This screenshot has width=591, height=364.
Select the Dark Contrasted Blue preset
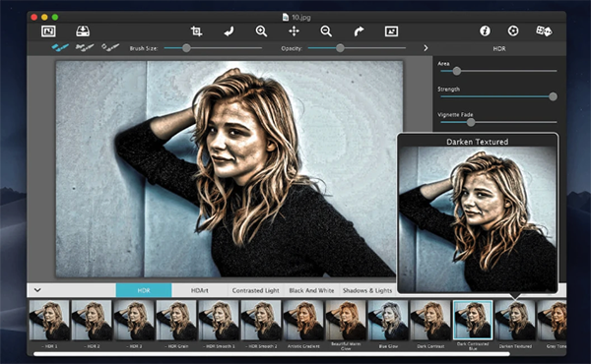click(473, 320)
